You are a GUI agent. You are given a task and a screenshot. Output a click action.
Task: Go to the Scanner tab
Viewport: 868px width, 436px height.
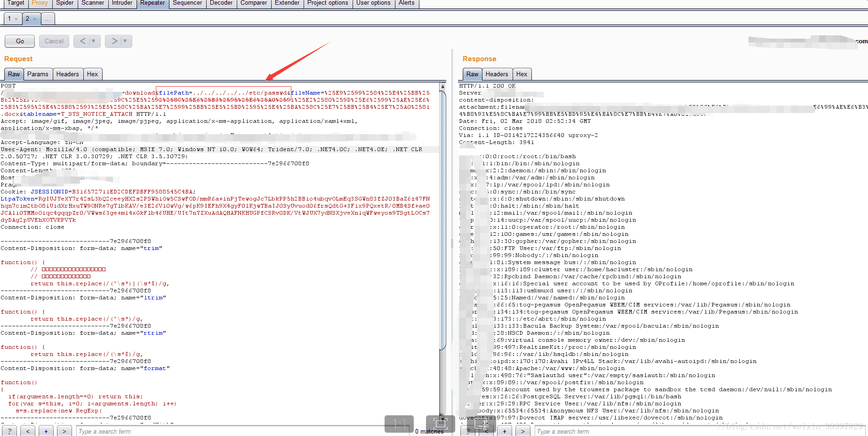[x=93, y=3]
